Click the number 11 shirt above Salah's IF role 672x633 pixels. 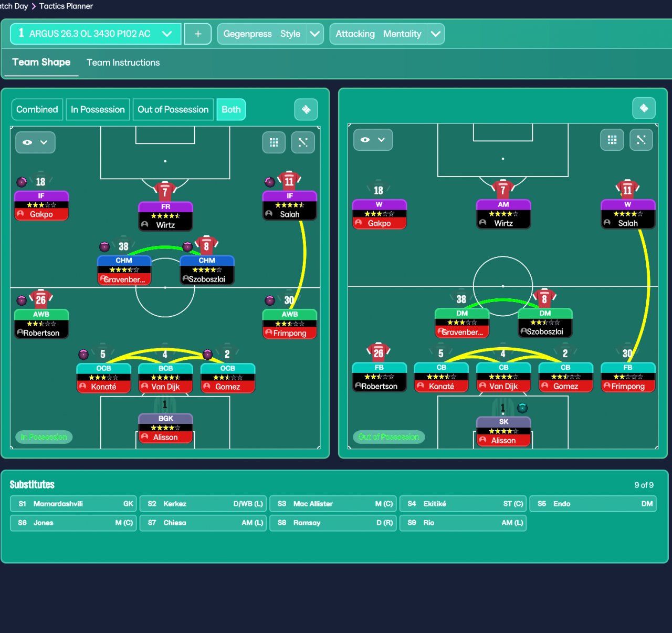tap(289, 180)
